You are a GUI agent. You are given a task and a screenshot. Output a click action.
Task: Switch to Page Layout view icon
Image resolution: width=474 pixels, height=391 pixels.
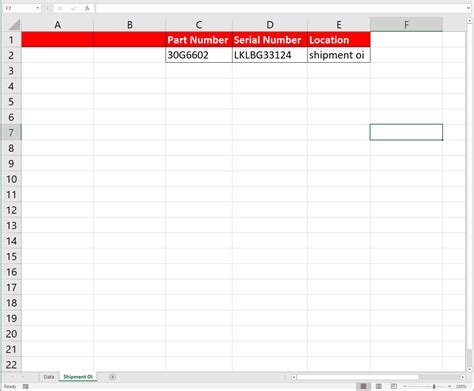click(x=379, y=386)
